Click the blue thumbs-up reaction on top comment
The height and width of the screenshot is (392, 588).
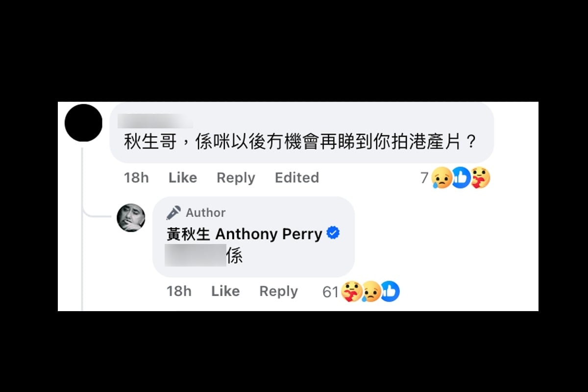point(461,178)
